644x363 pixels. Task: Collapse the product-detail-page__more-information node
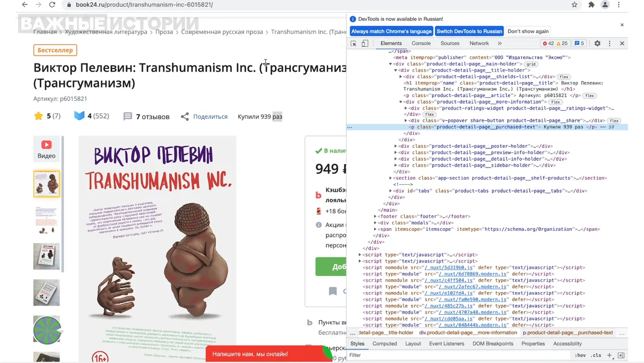pos(401,102)
